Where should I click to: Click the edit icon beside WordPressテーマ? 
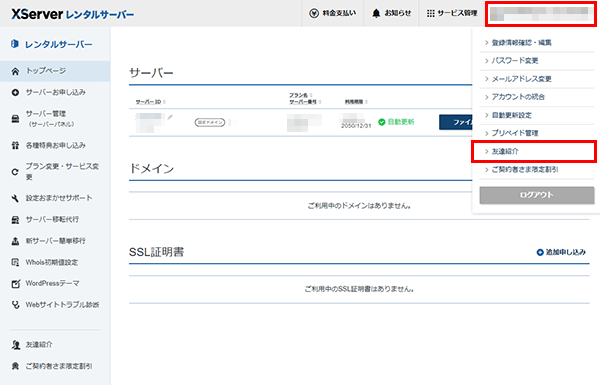(15, 284)
